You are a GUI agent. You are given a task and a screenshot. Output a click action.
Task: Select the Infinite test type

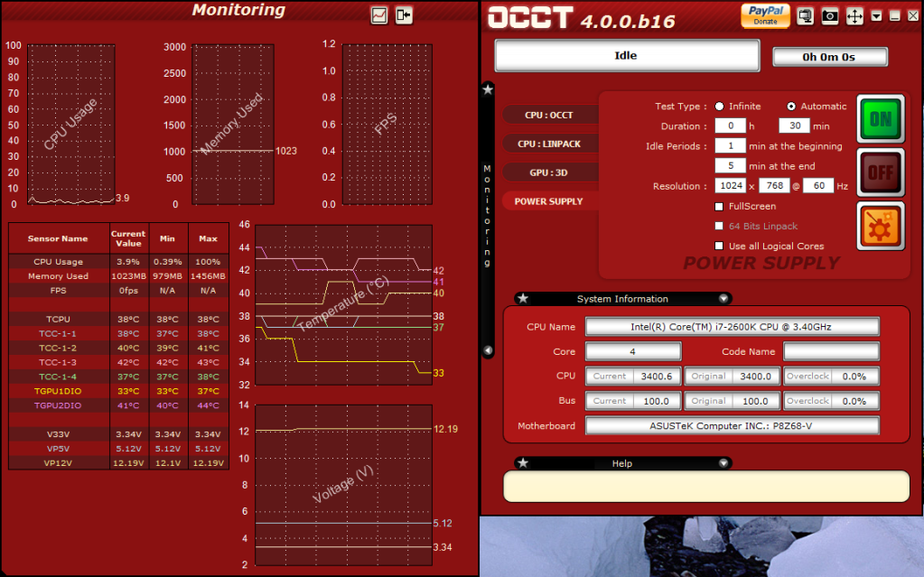(720, 106)
